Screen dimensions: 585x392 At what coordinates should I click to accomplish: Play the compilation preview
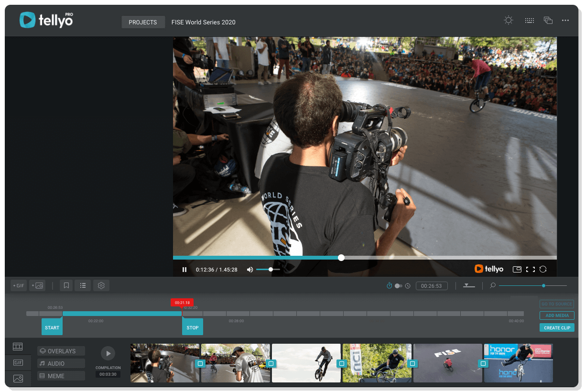108,353
